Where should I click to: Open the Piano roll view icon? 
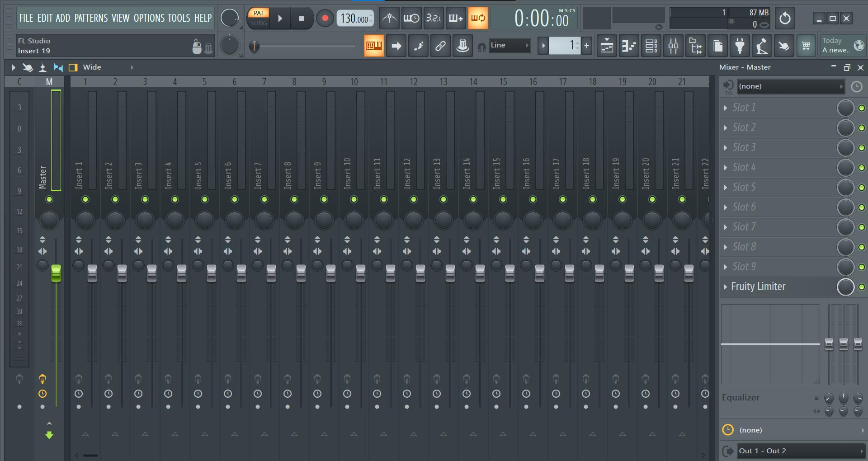click(x=629, y=46)
